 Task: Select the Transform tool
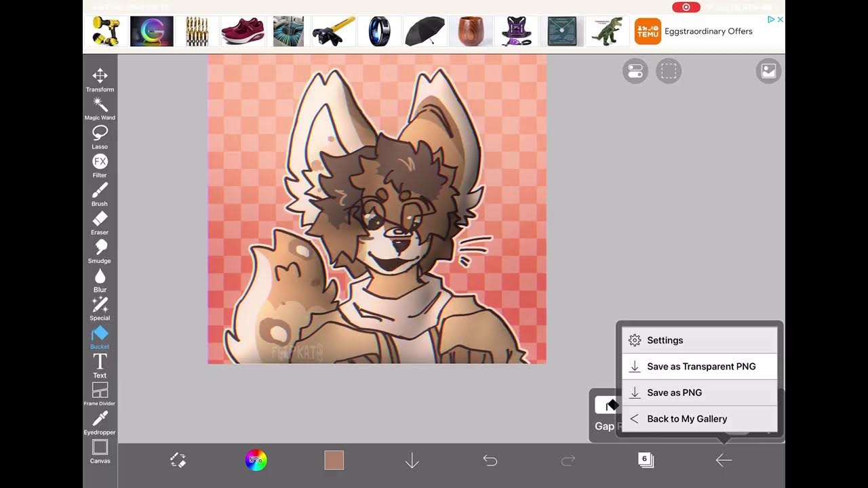(x=100, y=80)
